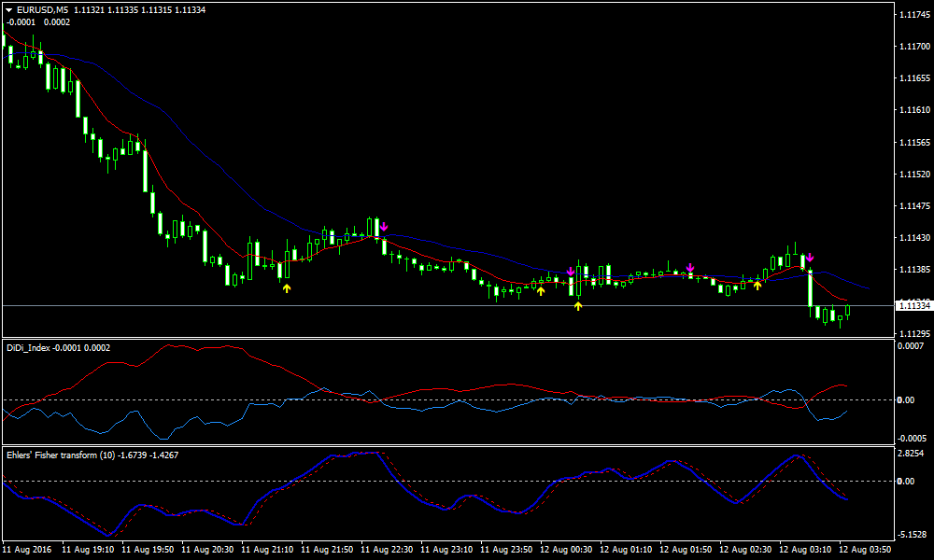Select the magenta down arrow near 01:50

pos(690,268)
